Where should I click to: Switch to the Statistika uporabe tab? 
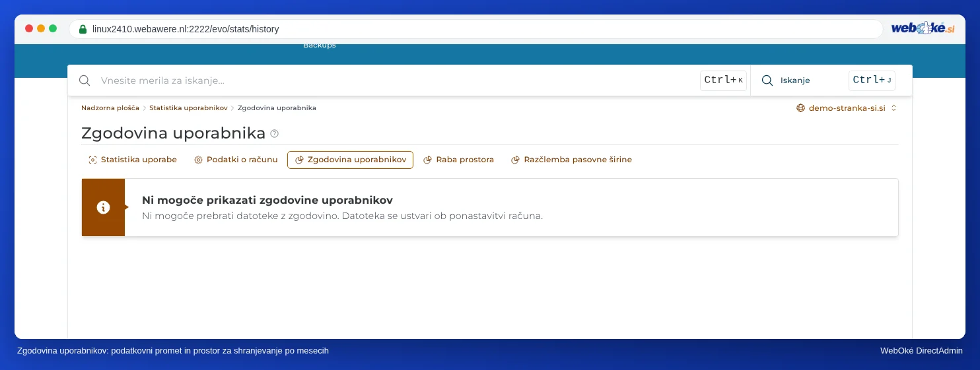[x=133, y=160]
